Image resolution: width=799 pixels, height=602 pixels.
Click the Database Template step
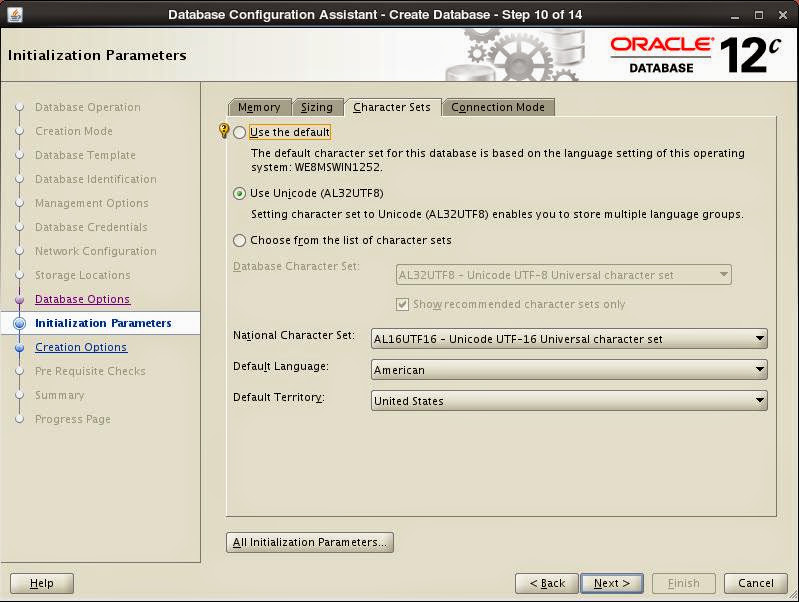[85, 155]
